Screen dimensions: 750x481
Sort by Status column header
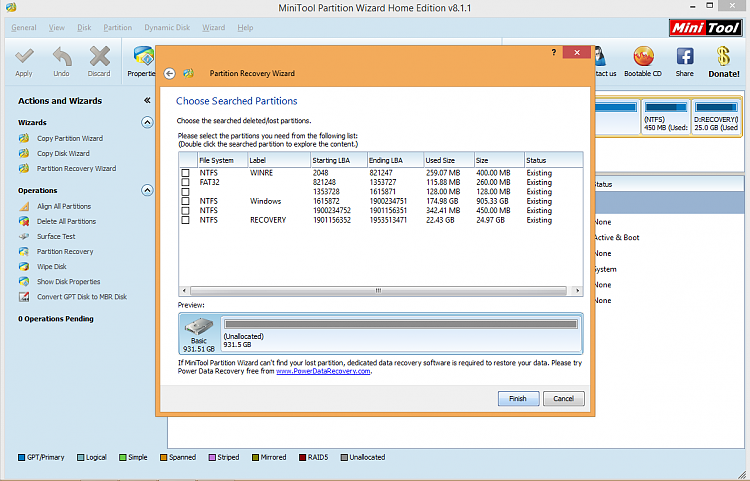point(553,160)
